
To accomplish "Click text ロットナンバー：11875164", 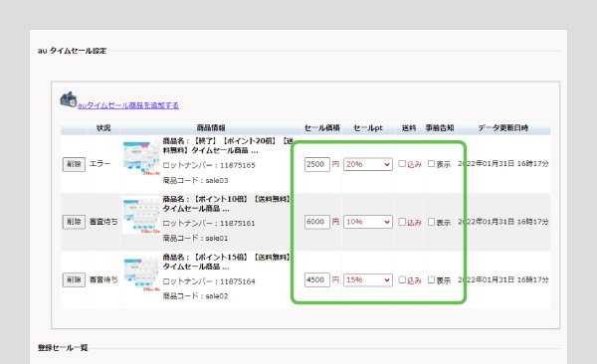I will [x=209, y=281].
